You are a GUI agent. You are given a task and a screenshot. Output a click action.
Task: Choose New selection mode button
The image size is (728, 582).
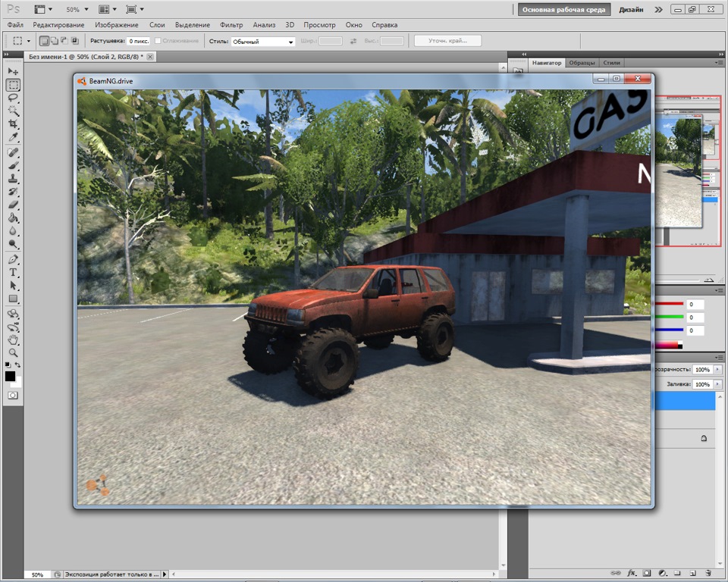(44, 41)
